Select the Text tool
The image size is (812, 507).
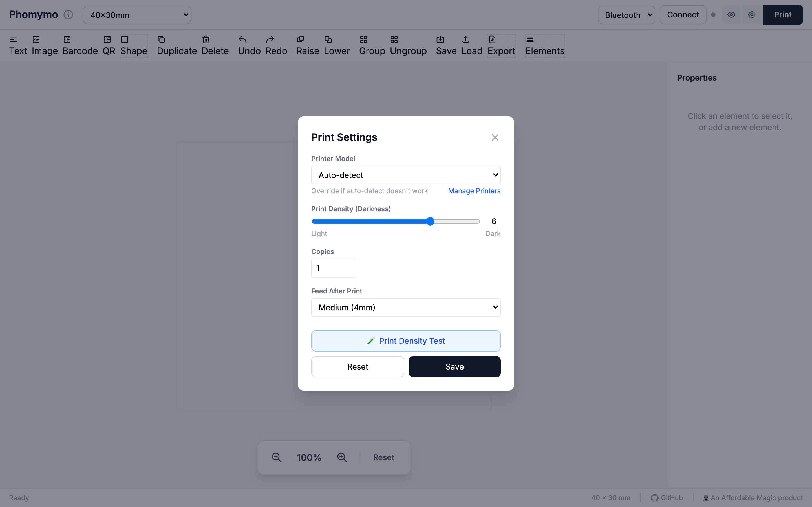tap(18, 46)
